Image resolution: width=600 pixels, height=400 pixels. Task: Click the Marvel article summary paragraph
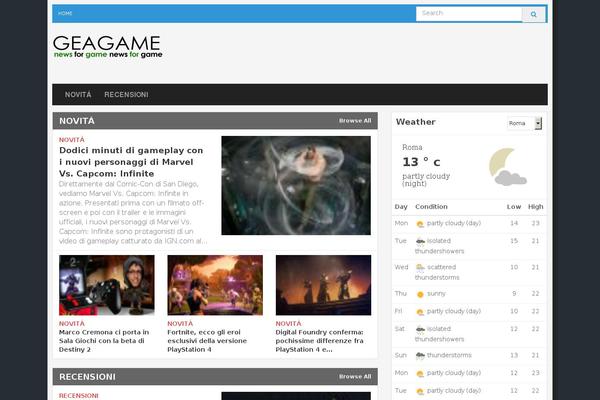coord(133,212)
